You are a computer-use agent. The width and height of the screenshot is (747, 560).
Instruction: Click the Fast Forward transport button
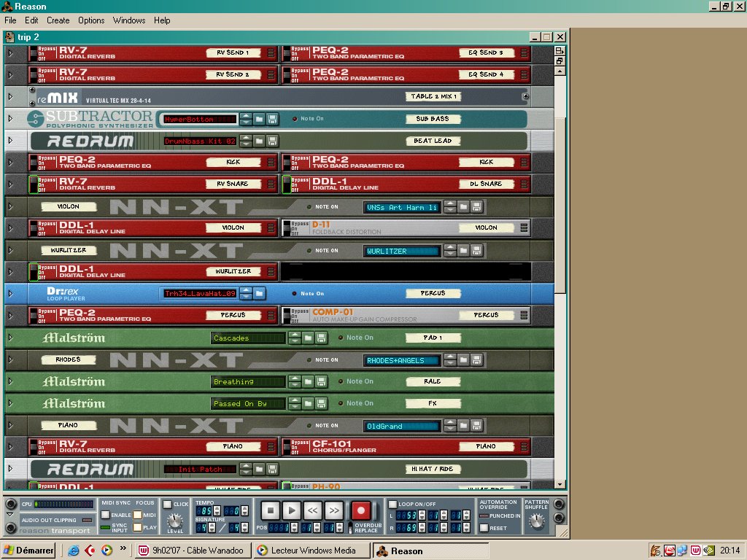pos(334,511)
